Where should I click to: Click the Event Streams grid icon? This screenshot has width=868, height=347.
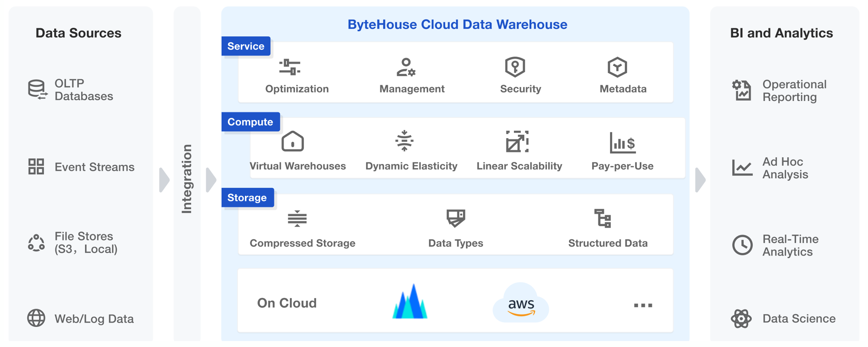tap(36, 166)
